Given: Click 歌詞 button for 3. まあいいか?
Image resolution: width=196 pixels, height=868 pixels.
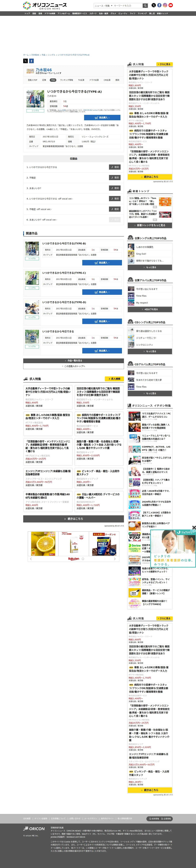Looking at the screenshot, I should [115, 188].
